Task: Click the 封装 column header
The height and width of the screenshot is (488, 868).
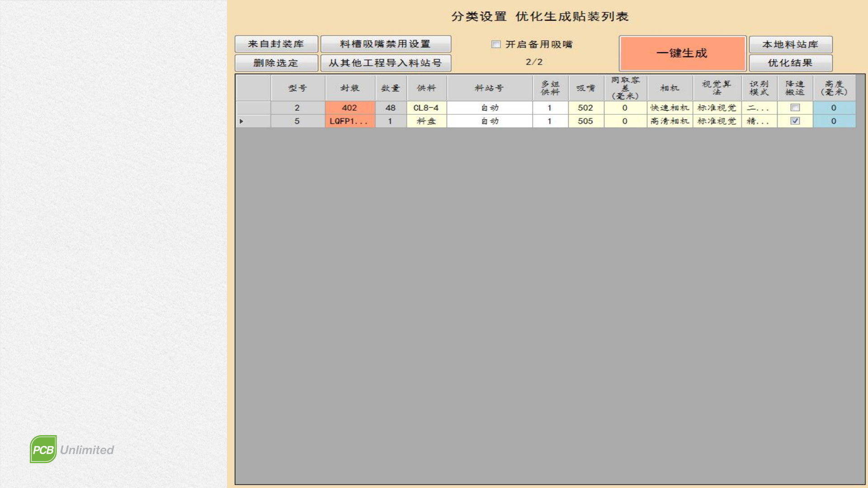Action: coord(349,88)
